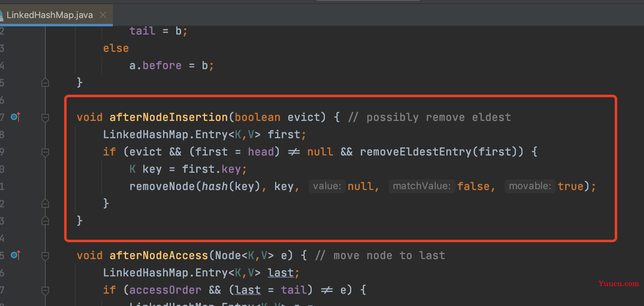Click 'true' after the movable hint

pos(571,186)
